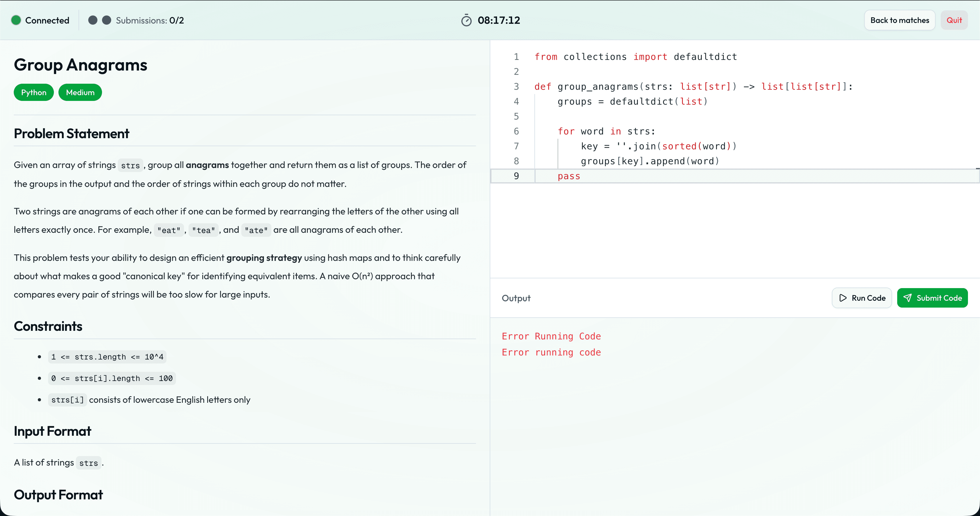
Task: Place cursor on the pass statement line
Action: [x=569, y=176]
